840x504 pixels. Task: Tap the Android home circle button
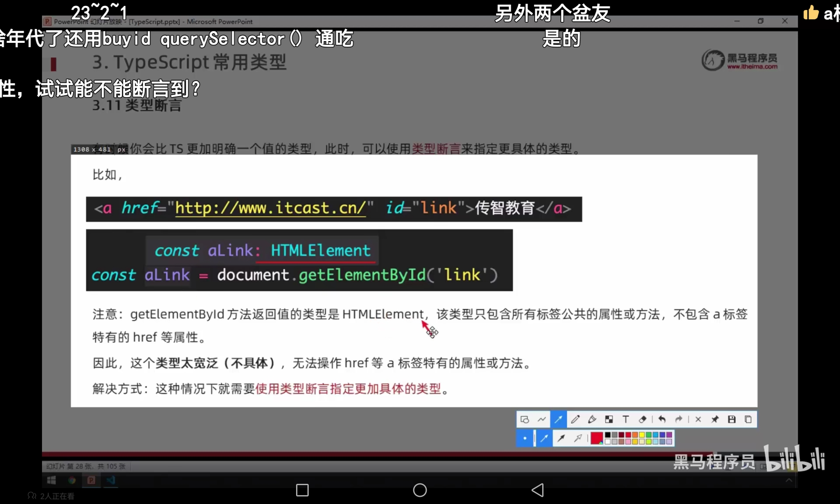click(x=420, y=490)
